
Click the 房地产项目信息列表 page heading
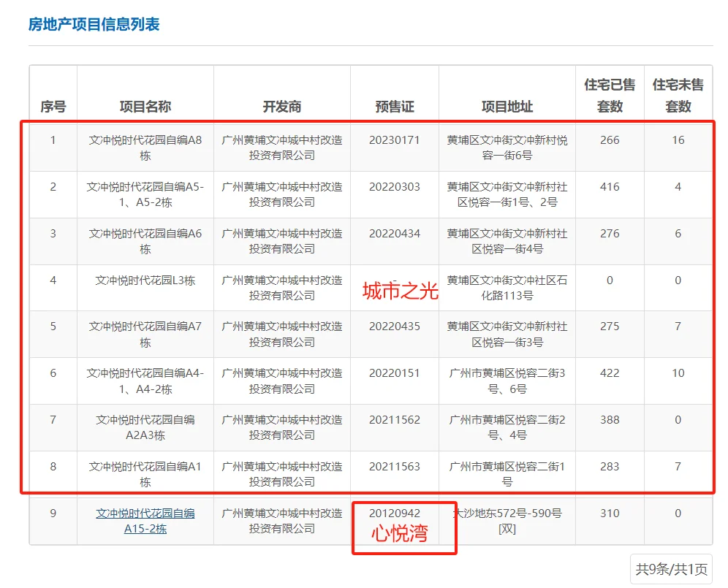pyautogui.click(x=94, y=24)
